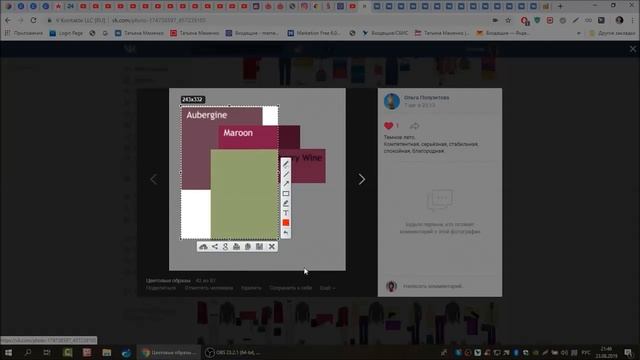The width and height of the screenshot is (640, 360).
Task: Go to the next photo arrow
Action: click(x=362, y=179)
